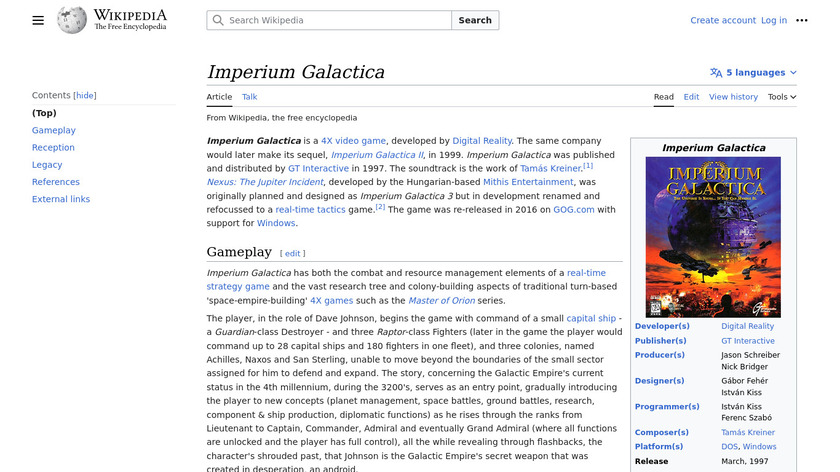
Task: Open the Master of Orion link
Action: point(441,301)
